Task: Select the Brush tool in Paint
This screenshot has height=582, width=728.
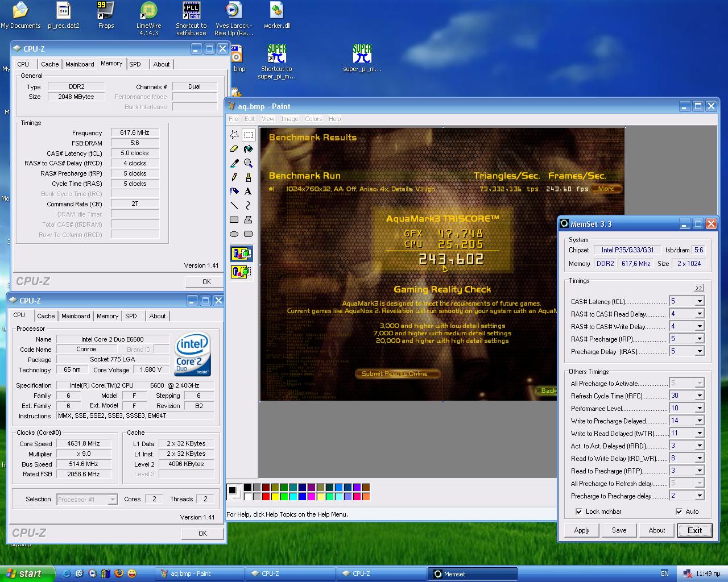Action: pos(249,177)
